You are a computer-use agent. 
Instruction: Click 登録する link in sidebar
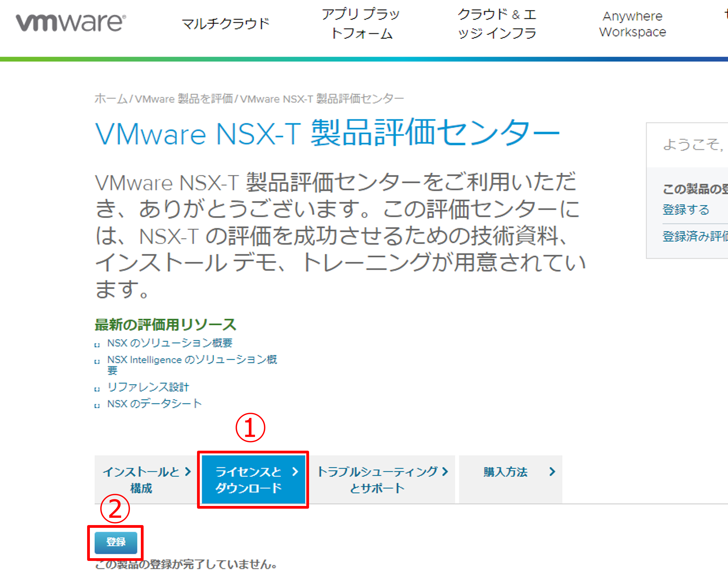pyautogui.click(x=685, y=210)
